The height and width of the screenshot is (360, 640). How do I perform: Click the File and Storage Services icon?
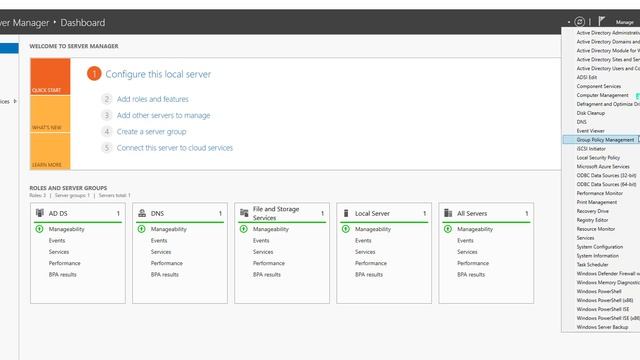pos(244,213)
